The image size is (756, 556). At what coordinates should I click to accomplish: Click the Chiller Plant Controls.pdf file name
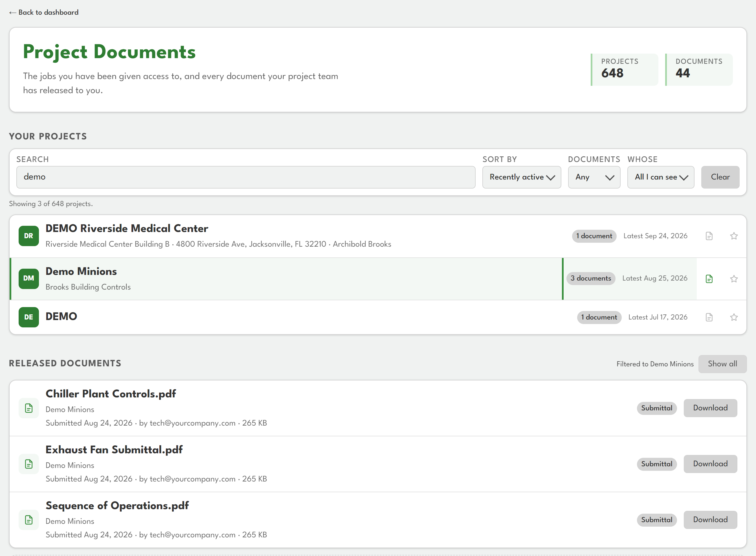click(x=111, y=394)
